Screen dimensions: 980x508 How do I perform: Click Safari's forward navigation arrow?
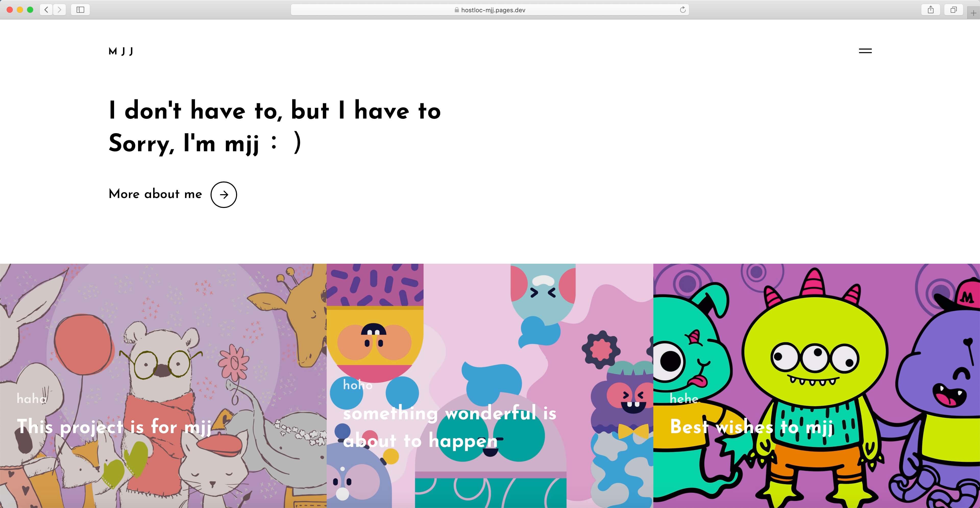59,10
